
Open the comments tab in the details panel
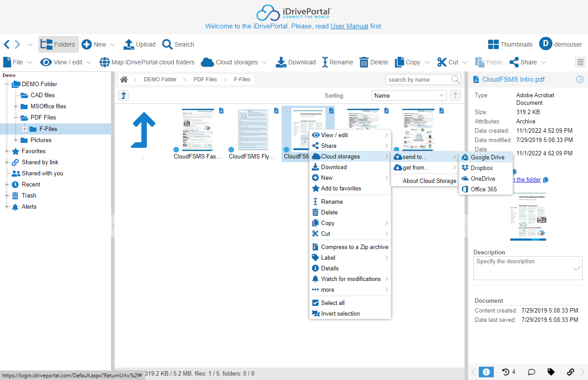[531, 372]
